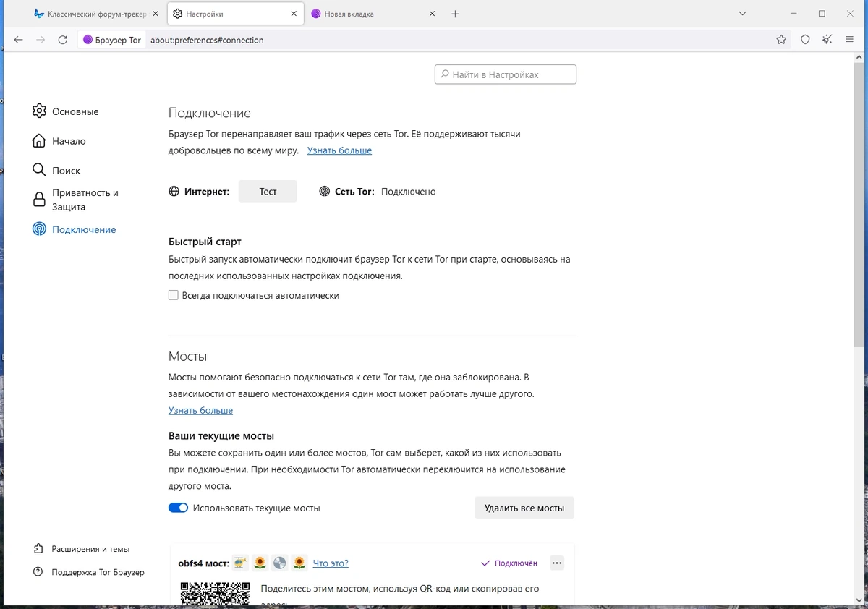Click the Тест internet button

268,192
